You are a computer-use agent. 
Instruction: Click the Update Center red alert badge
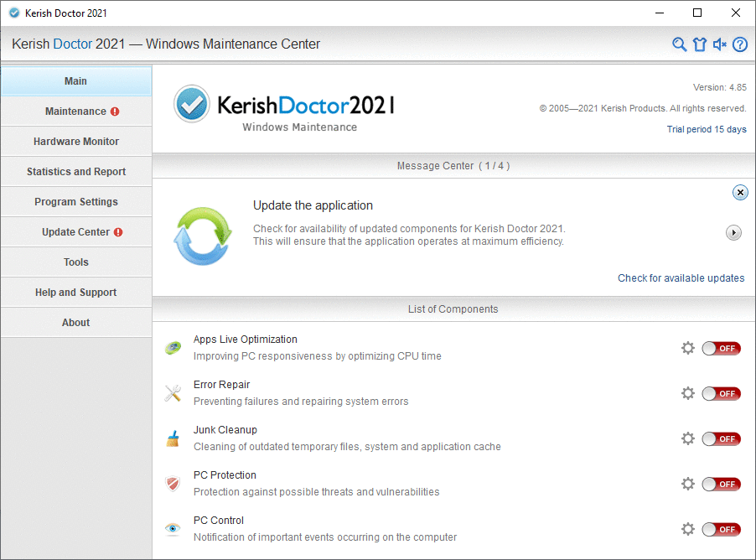tap(118, 232)
